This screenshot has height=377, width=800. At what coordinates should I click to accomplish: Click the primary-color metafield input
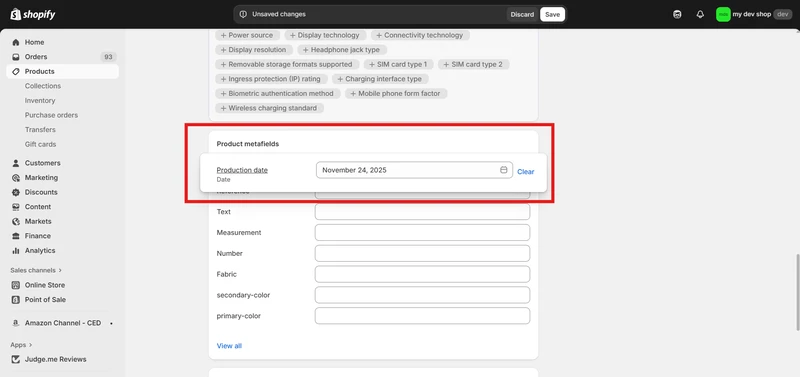pos(422,316)
